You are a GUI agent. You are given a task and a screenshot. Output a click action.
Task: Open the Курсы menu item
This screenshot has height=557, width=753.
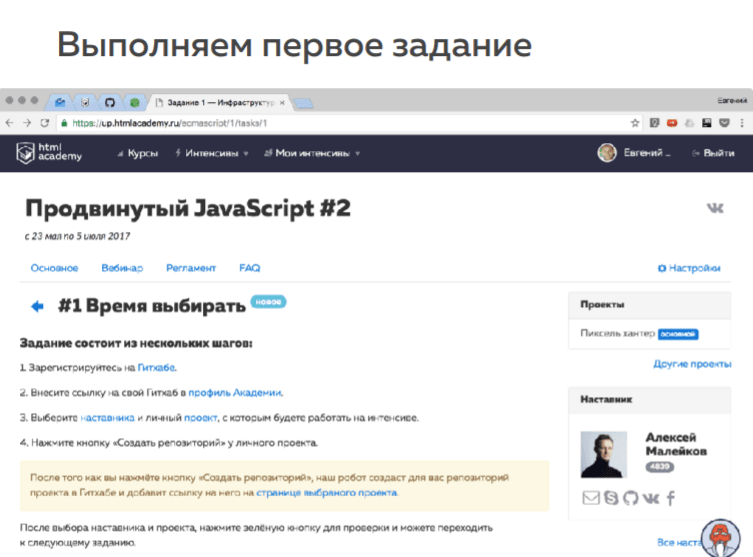138,153
